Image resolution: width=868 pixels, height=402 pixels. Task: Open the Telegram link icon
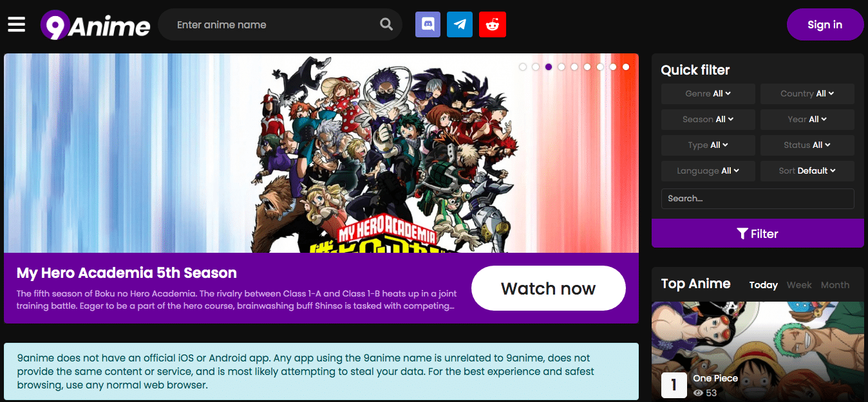460,24
